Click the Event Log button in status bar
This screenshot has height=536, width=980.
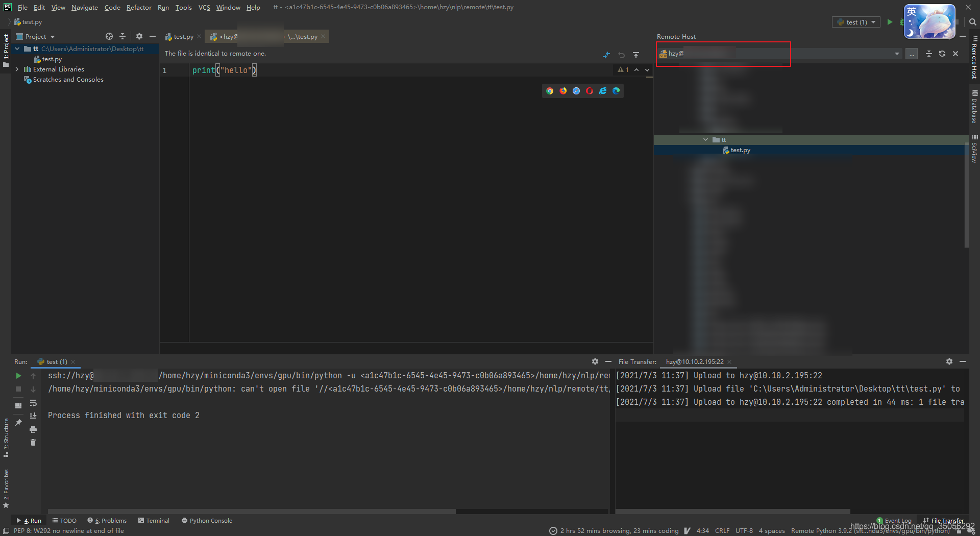(894, 520)
